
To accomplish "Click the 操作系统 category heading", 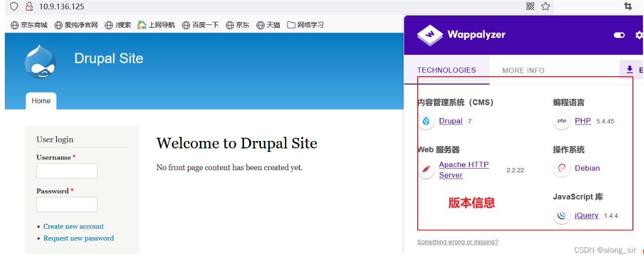I will click(569, 150).
